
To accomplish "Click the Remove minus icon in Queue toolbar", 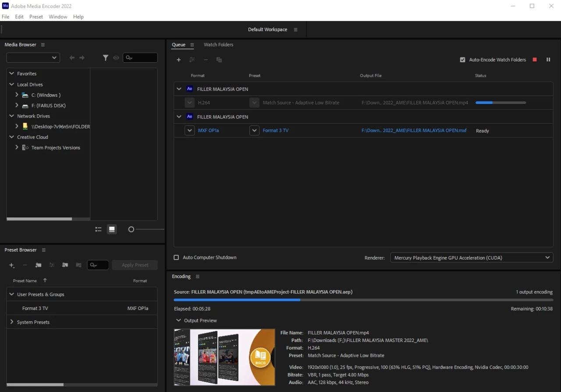I will pyautogui.click(x=205, y=60).
